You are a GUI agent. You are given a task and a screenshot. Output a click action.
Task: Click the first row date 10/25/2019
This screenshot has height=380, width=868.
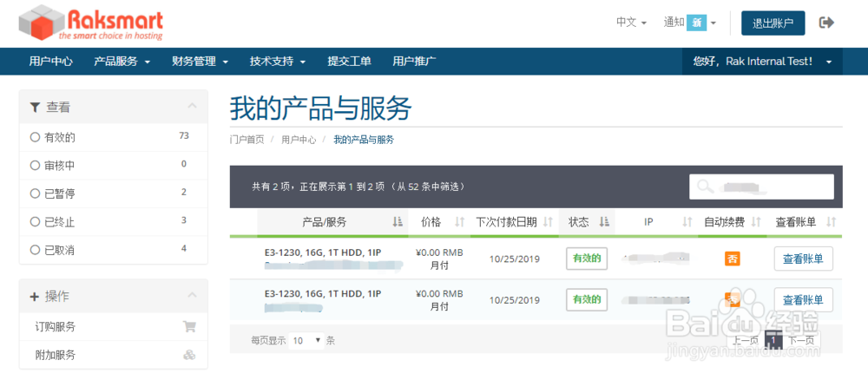coord(514,259)
